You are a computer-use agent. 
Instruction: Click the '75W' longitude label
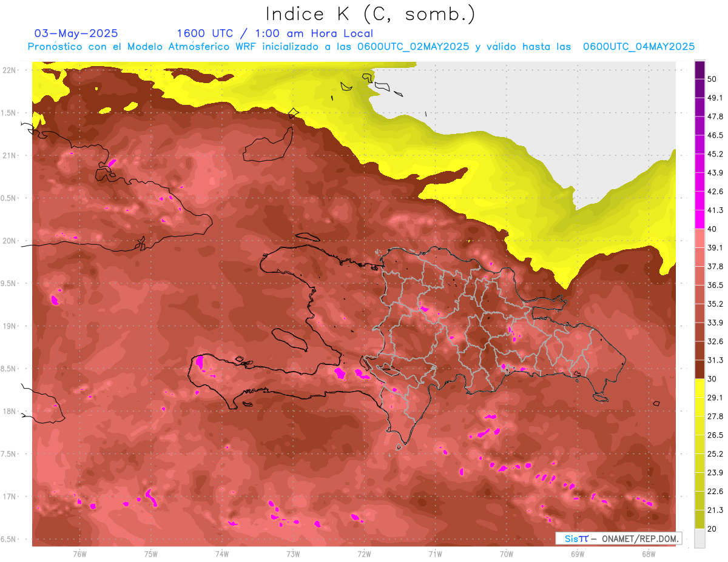coord(151,554)
